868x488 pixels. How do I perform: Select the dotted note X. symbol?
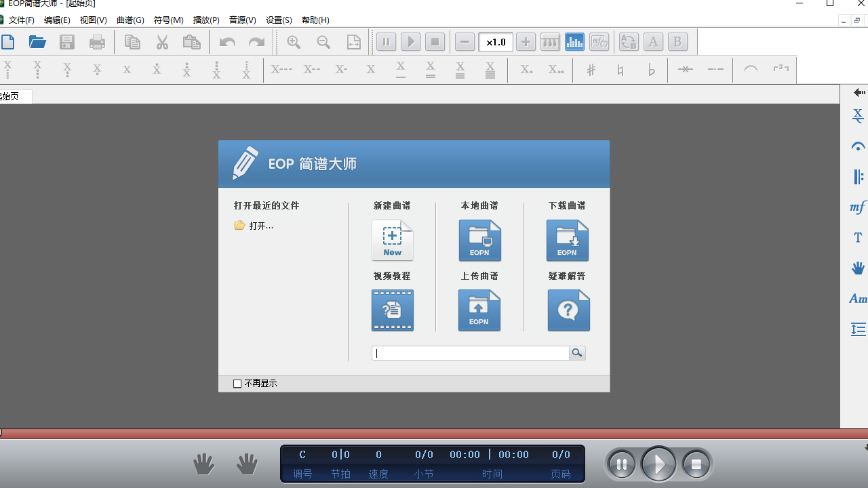tap(526, 69)
